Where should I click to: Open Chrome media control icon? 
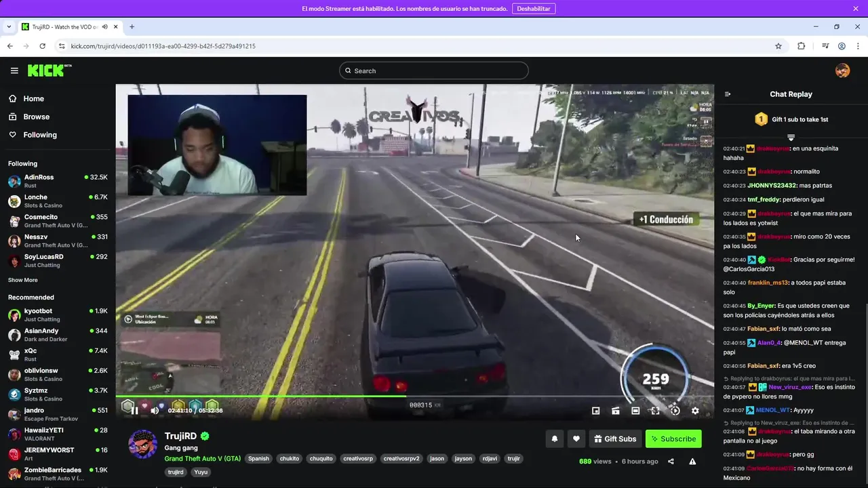[x=825, y=46]
